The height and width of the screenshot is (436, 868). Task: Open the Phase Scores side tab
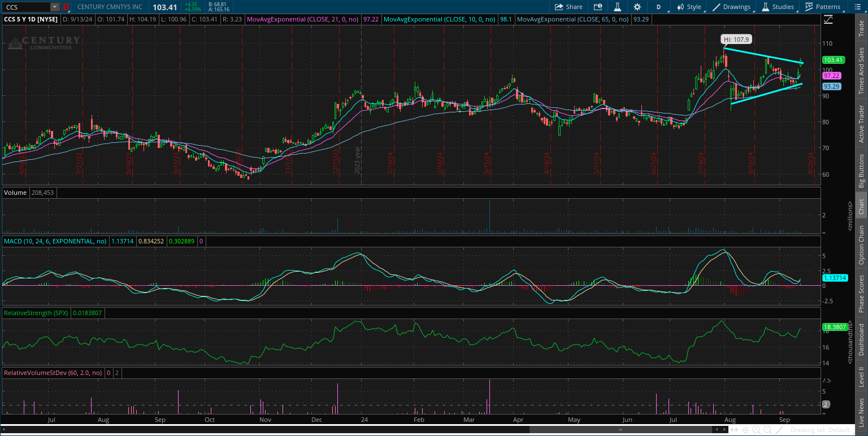click(x=862, y=294)
